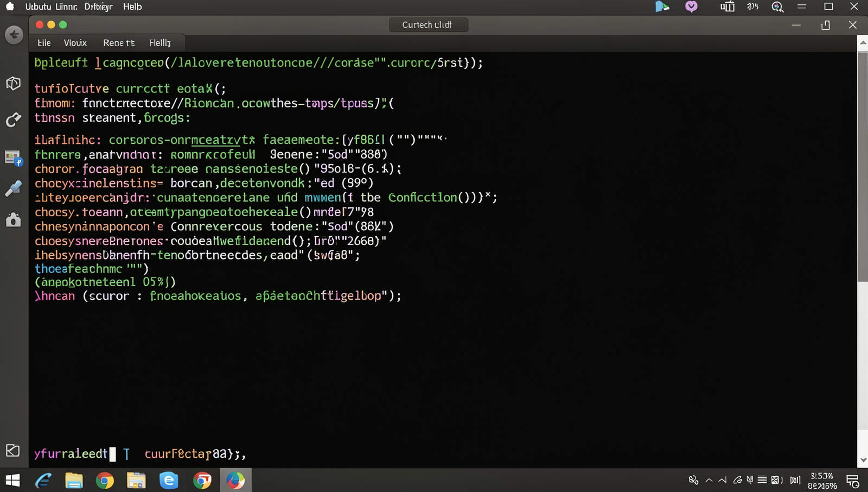The height and width of the screenshot is (492, 868).
Task: Open the Helllz menu
Action: pos(160,43)
